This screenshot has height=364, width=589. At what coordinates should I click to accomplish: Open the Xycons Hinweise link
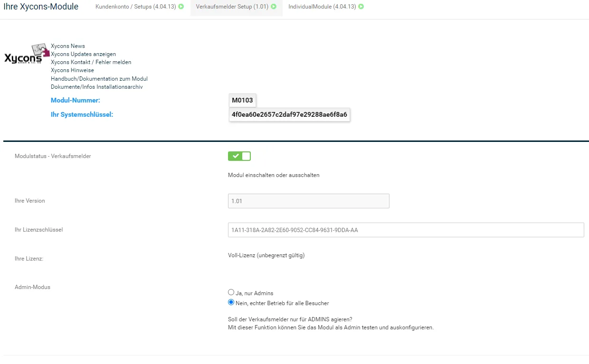click(72, 70)
